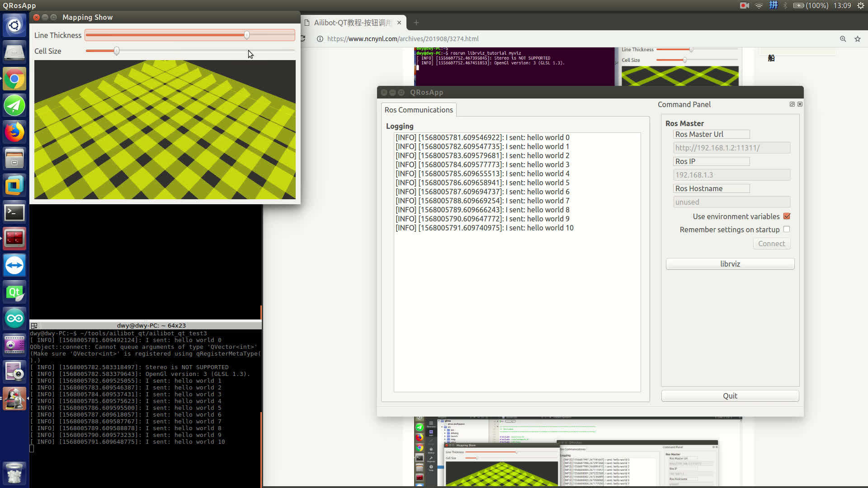The width and height of the screenshot is (868, 488).
Task: Click the Mapping Show window title
Action: 87,17
